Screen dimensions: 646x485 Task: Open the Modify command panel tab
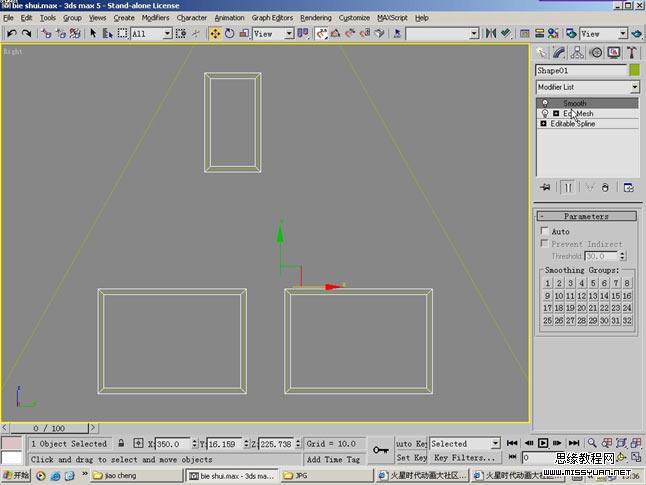click(559, 52)
